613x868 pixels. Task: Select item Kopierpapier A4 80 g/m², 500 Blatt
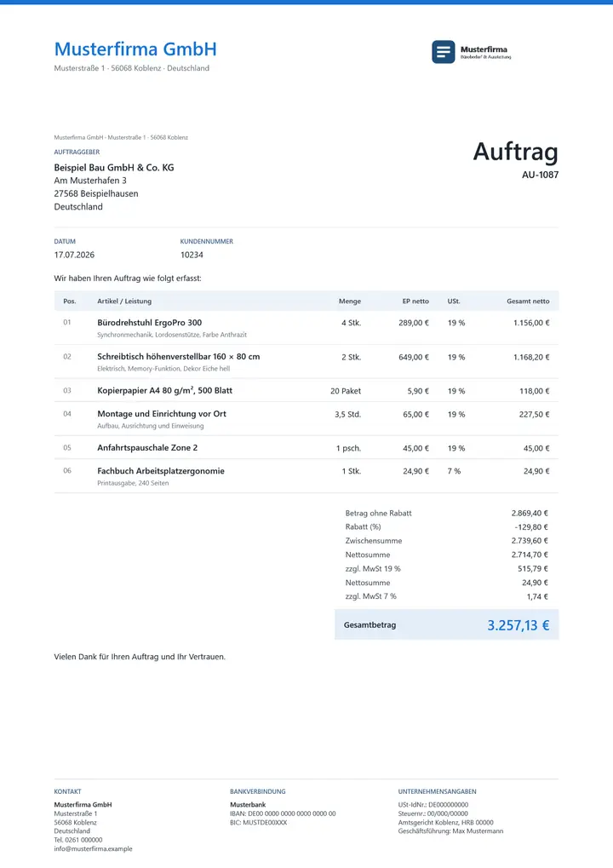click(x=165, y=390)
